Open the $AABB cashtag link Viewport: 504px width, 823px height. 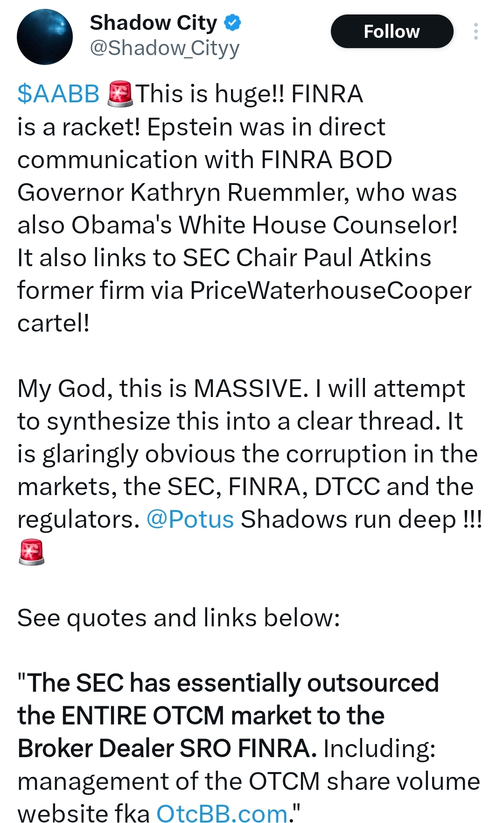[x=58, y=93]
